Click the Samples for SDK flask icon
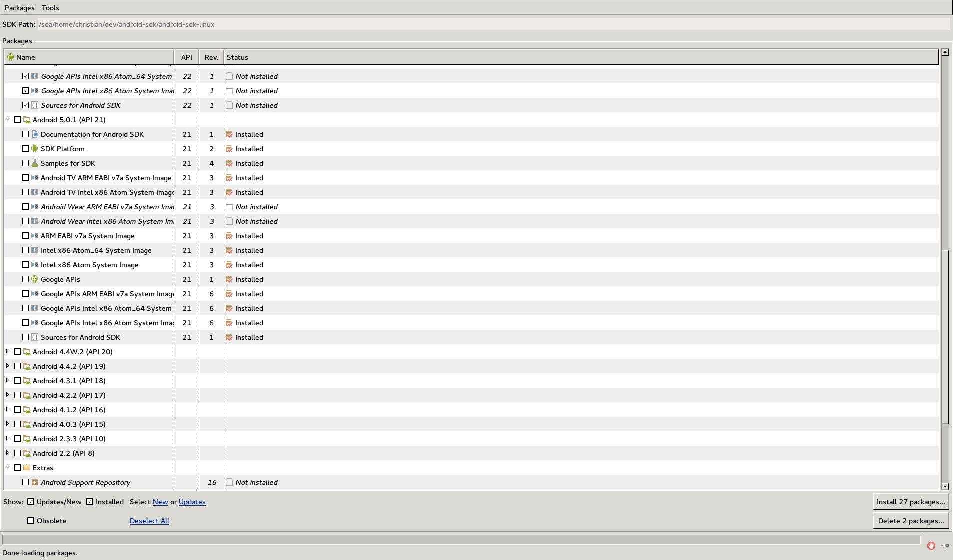 35,163
